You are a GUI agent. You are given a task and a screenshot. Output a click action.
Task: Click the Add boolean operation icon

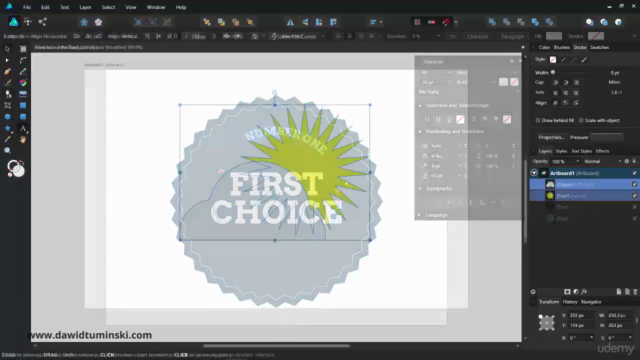click(x=492, y=22)
